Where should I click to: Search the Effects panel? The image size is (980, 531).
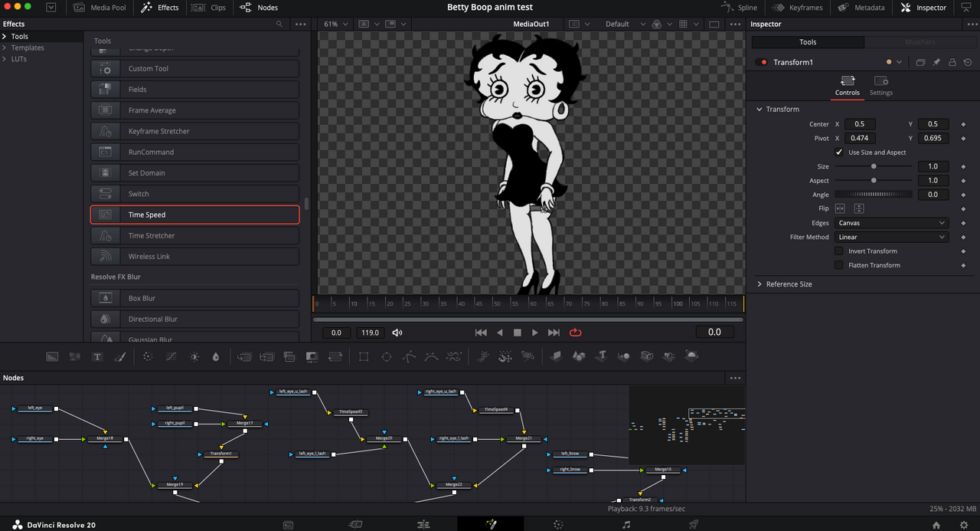pyautogui.click(x=279, y=24)
